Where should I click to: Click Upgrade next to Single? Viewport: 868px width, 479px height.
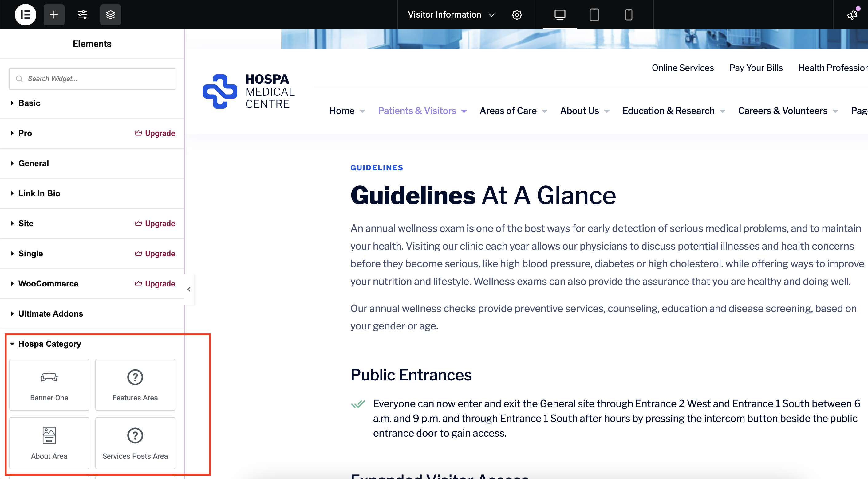[155, 253]
